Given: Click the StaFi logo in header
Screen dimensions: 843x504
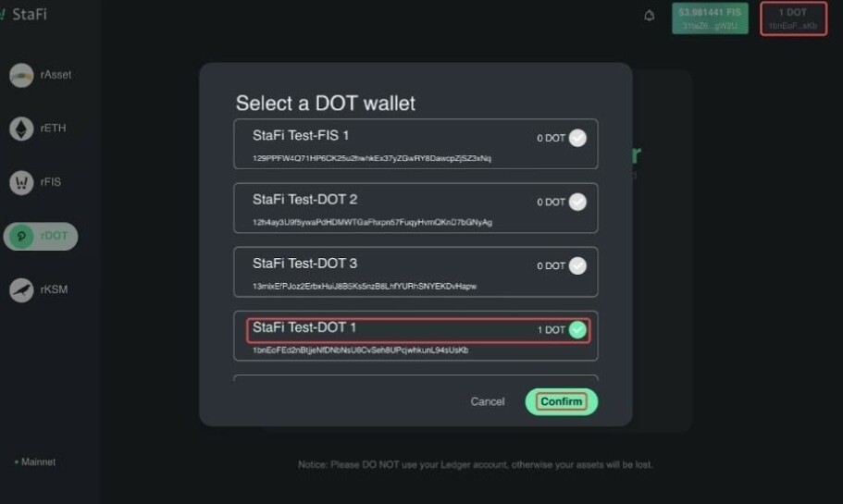Looking at the screenshot, I should click(x=24, y=14).
